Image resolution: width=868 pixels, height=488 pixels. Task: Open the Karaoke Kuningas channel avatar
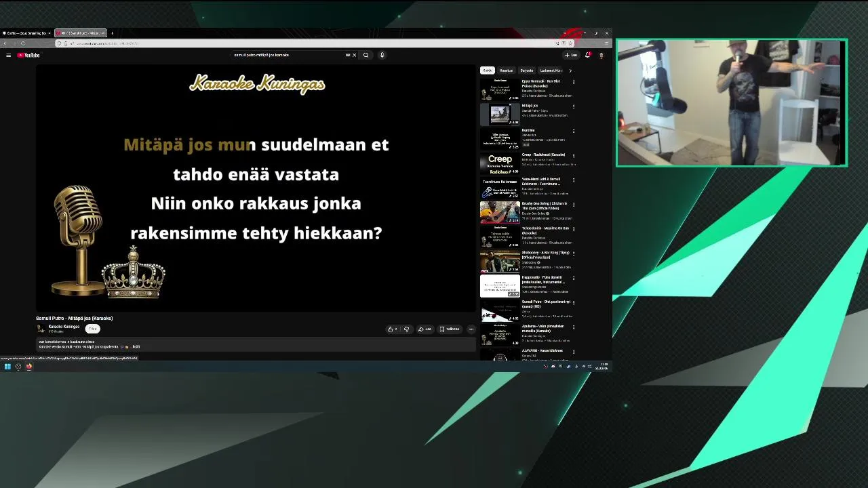(x=41, y=329)
